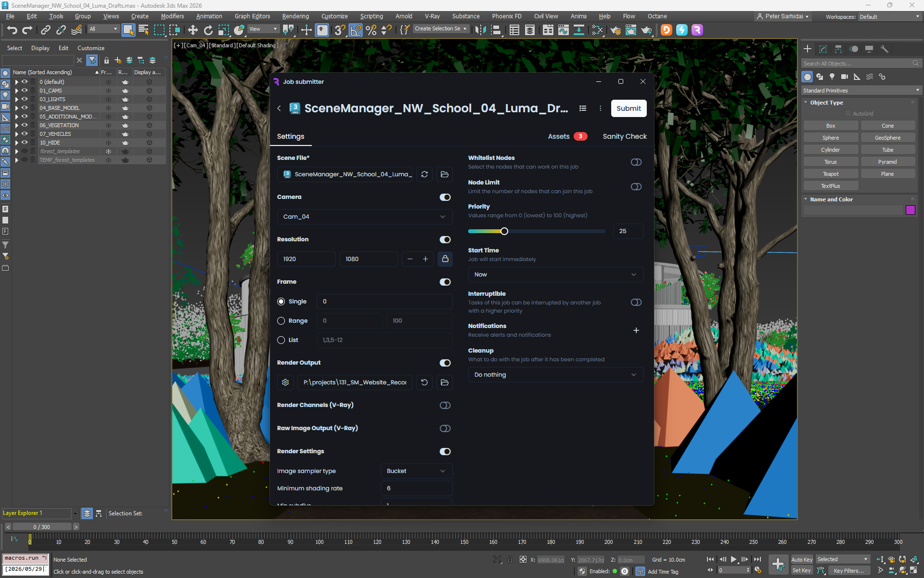Select the Rotate tool icon
The width and height of the screenshot is (924, 578).
tap(208, 30)
